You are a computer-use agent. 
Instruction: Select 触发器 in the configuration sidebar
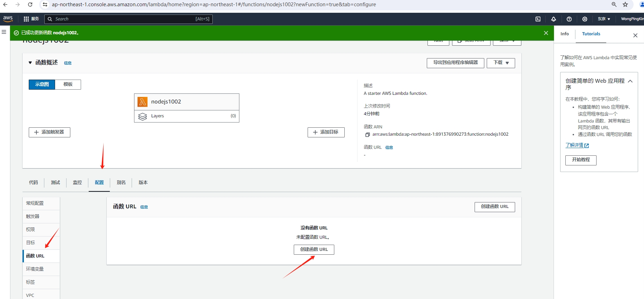(x=41, y=217)
